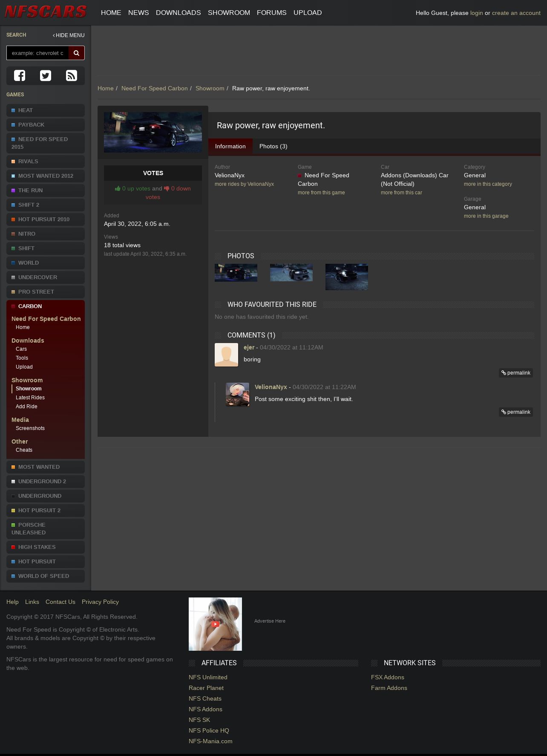
Task: Click the thumbs up vote icon
Action: [x=118, y=188]
